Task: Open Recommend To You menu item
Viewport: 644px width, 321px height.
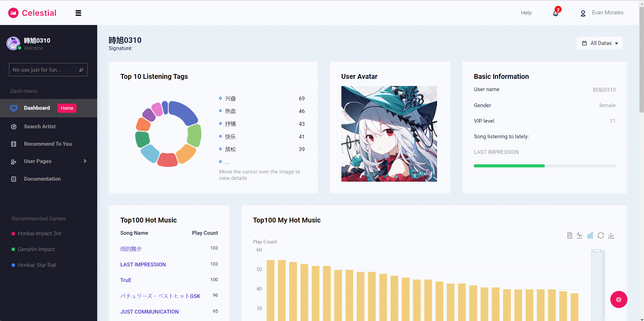Action: point(48,144)
